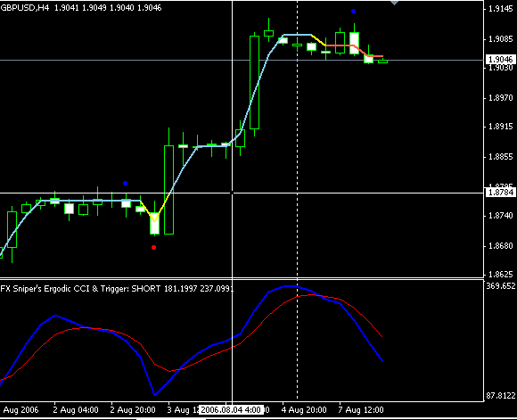The image size is (517, 420).
Task: Click the crosshair price label 1.8784
Action: pyautogui.click(x=501, y=192)
